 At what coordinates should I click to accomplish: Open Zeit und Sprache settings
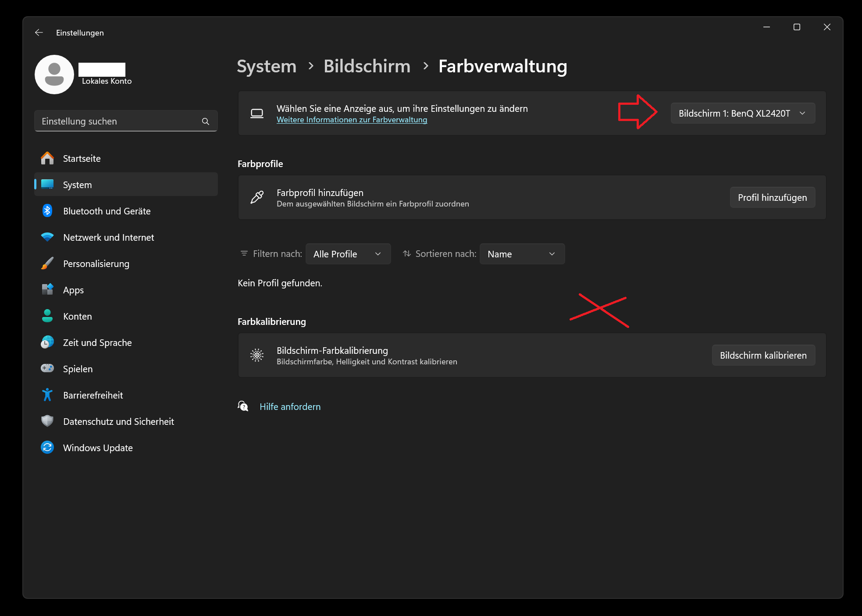[126, 342]
